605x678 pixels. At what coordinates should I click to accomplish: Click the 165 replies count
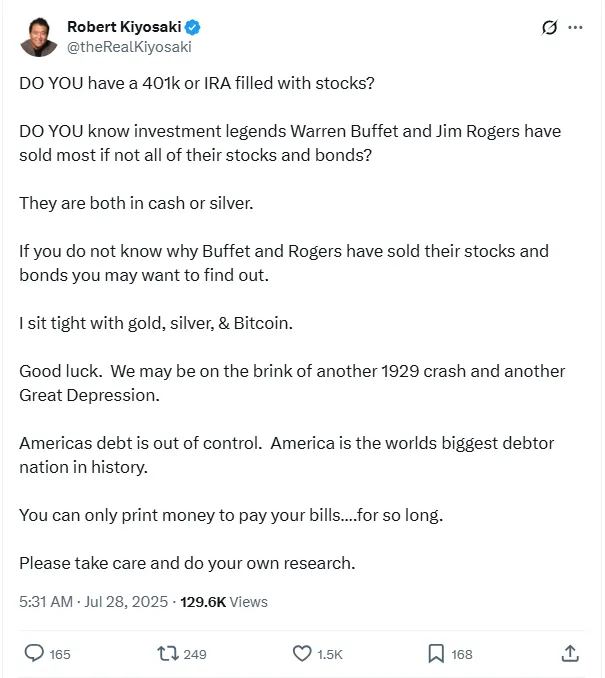click(x=60, y=654)
